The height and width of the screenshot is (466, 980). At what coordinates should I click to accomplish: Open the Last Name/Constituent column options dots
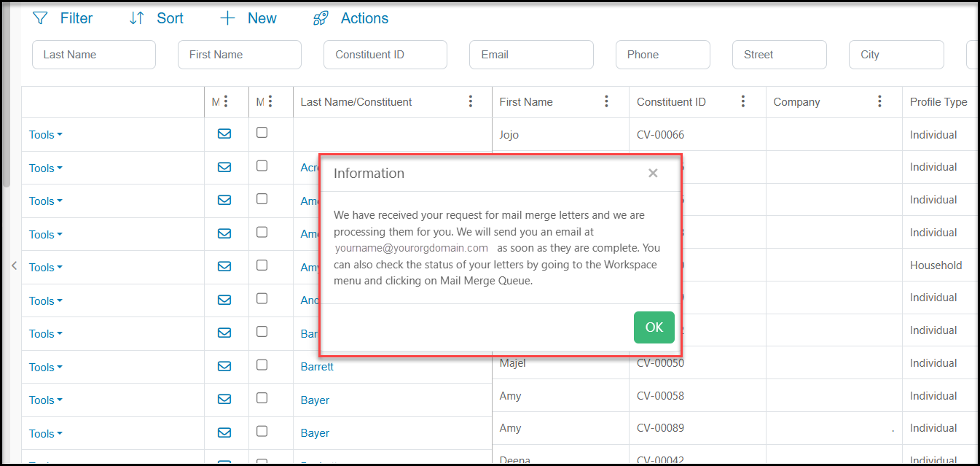point(471,101)
